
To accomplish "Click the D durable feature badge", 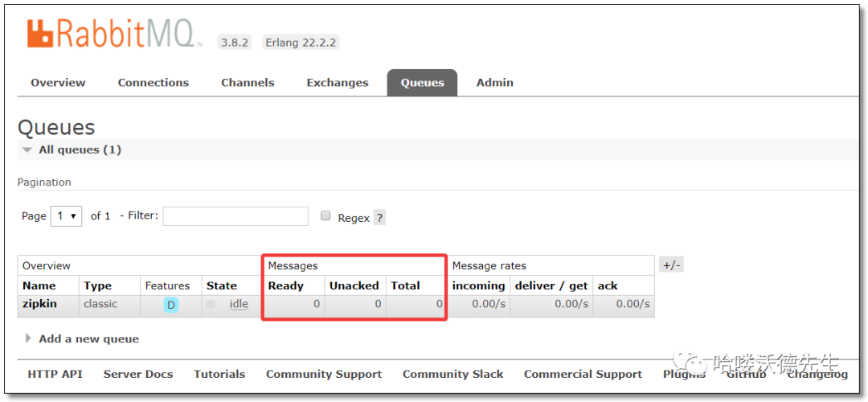I will pyautogui.click(x=171, y=305).
